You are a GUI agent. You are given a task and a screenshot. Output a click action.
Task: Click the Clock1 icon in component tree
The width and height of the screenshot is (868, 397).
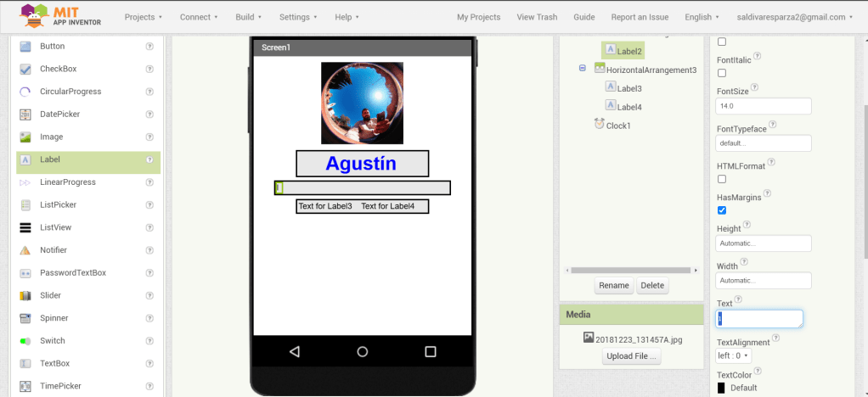(600, 125)
